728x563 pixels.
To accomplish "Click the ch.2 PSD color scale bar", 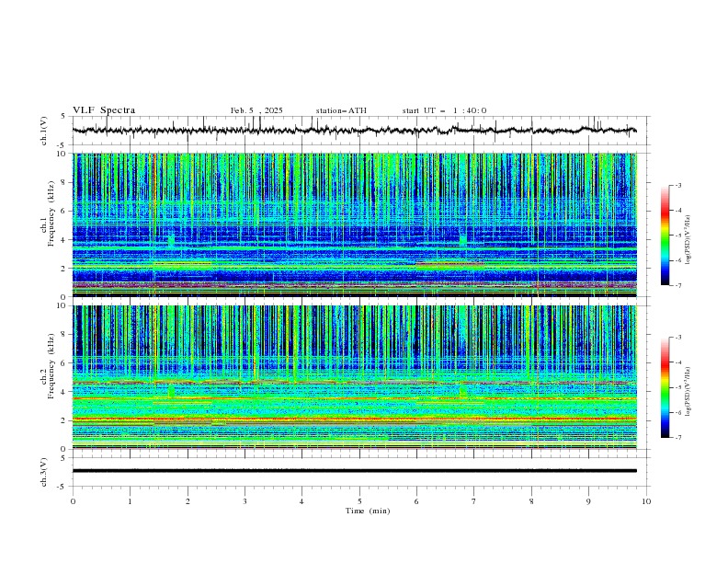I will 665,387.
